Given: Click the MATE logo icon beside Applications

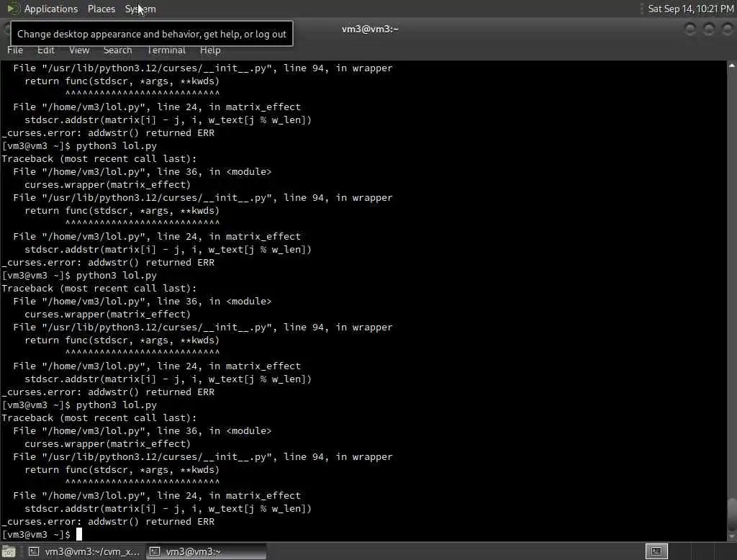Looking at the screenshot, I should [13, 9].
